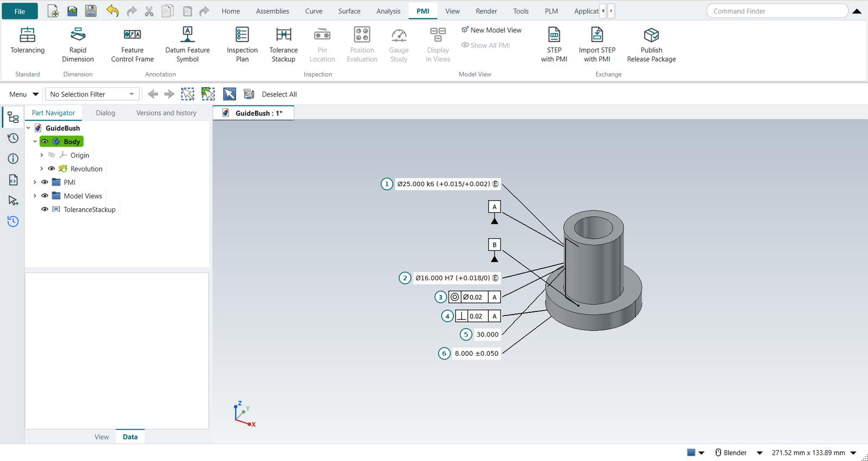
Task: Switch to the Dialog panel tab
Action: tap(105, 113)
